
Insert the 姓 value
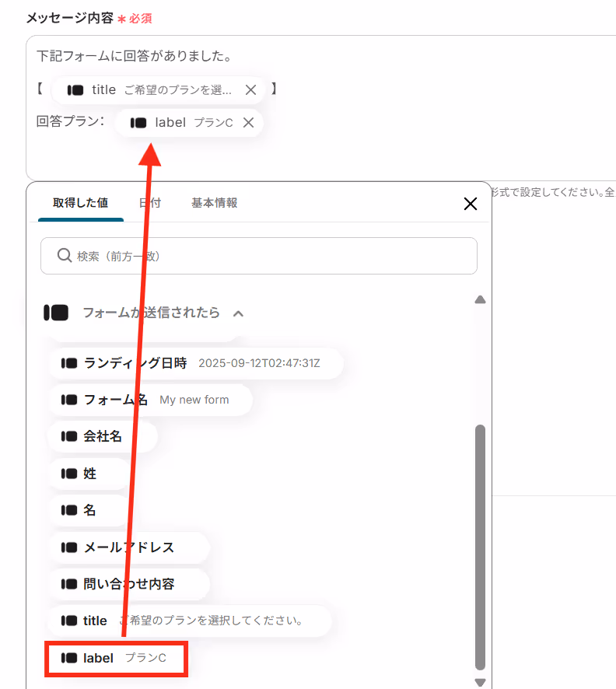pos(89,474)
